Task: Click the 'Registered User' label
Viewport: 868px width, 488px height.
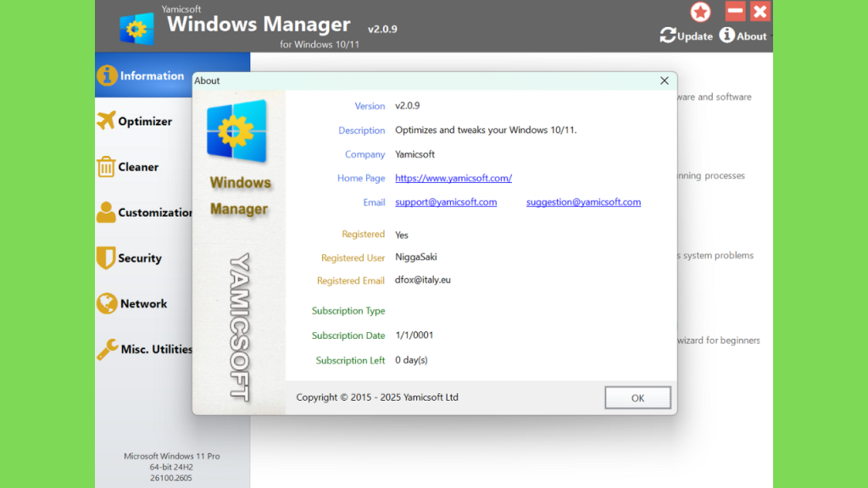Action: [x=353, y=258]
